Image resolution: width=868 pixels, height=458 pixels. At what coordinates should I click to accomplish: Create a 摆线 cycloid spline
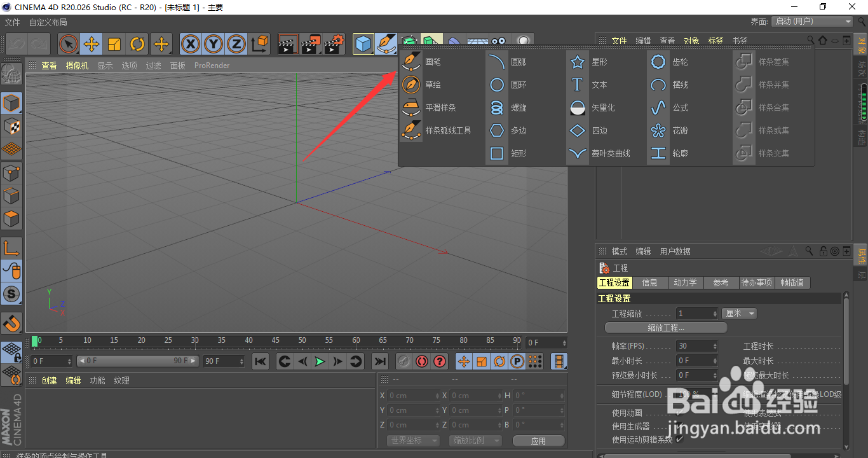pos(669,85)
